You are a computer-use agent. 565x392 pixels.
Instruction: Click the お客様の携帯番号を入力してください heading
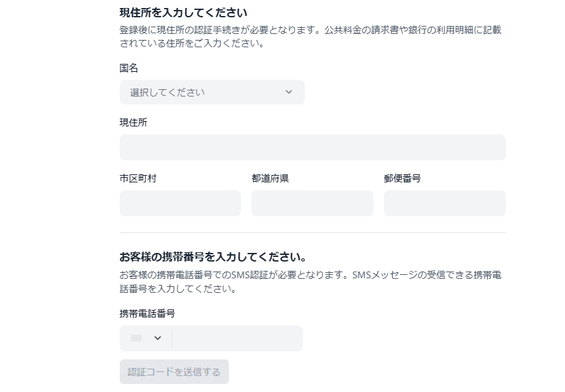point(213,257)
